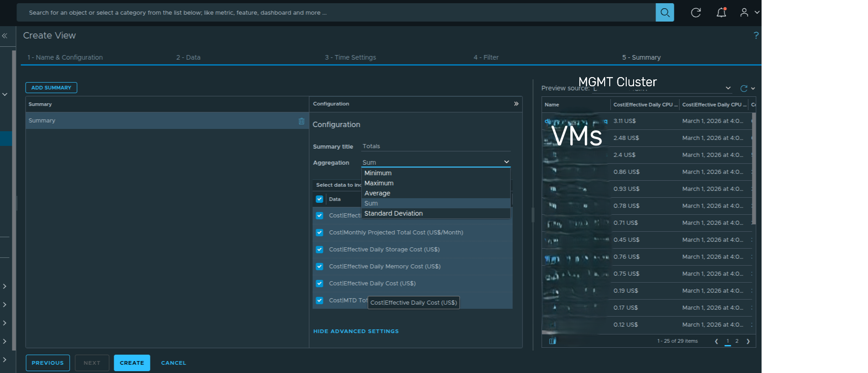The width and height of the screenshot is (868, 373).
Task: Uncheck Cost|Effective Daily Memory Cost
Action: (x=319, y=267)
